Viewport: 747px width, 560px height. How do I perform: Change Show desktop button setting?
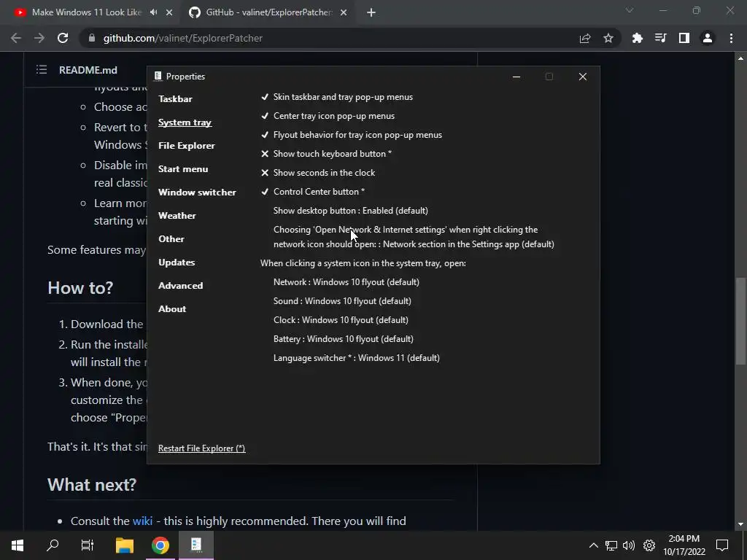coord(351,211)
